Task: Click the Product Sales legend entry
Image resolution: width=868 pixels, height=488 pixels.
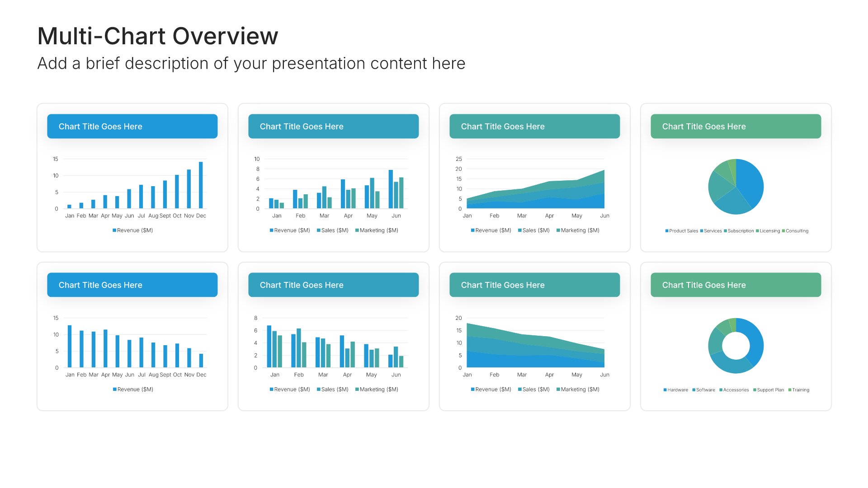Action: click(x=682, y=231)
